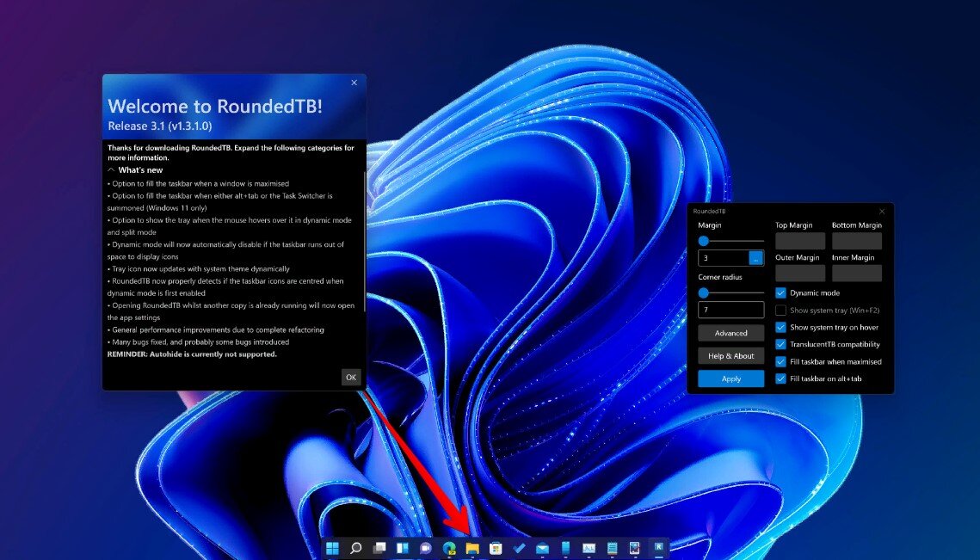Uncheck Fill taskbar when maximised
Screen dimensions: 980x560
[x=780, y=361]
